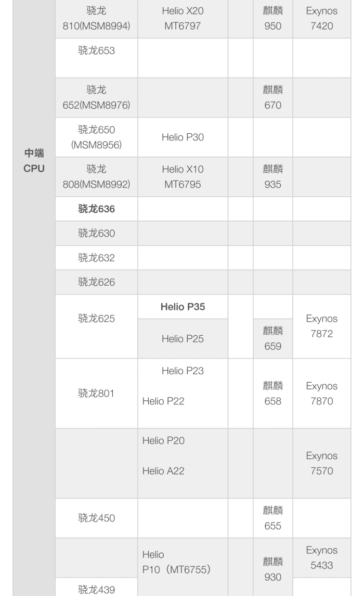This screenshot has width=364, height=596.
Task: Select the 骁龙632 row text
Action: point(96,258)
